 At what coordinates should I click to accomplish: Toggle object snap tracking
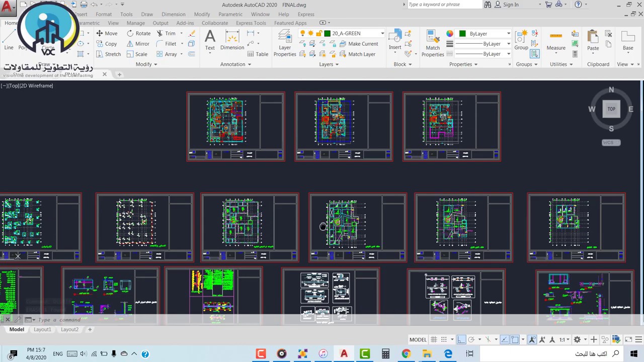pyautogui.click(x=504, y=339)
